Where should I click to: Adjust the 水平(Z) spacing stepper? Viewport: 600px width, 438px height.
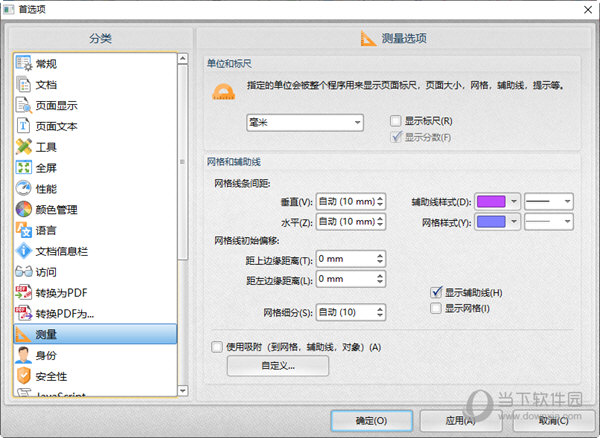click(x=380, y=221)
